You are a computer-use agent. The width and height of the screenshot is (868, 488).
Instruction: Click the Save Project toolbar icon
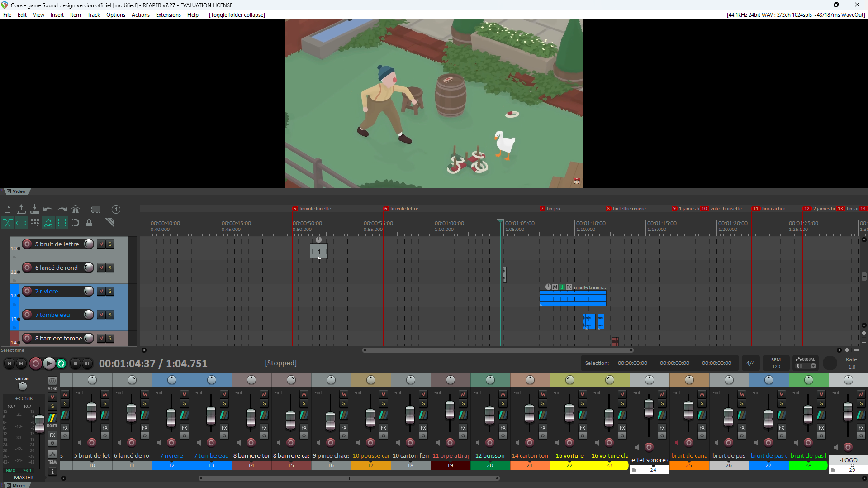point(35,209)
